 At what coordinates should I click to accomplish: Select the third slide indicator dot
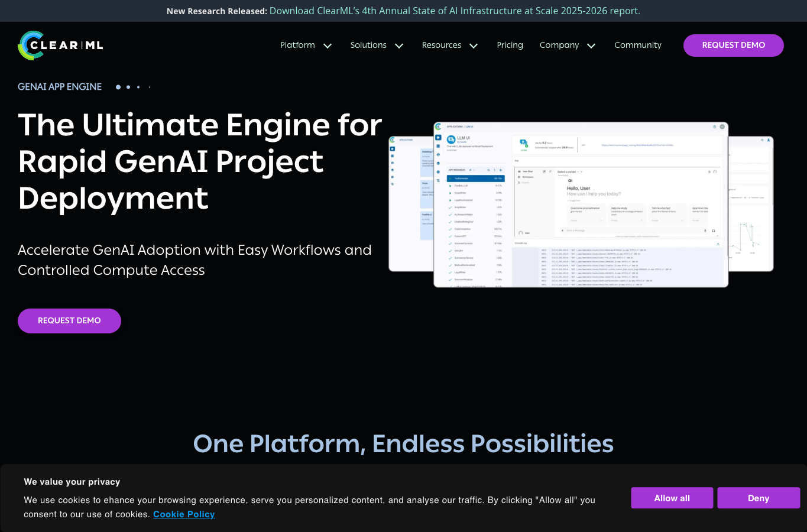138,87
